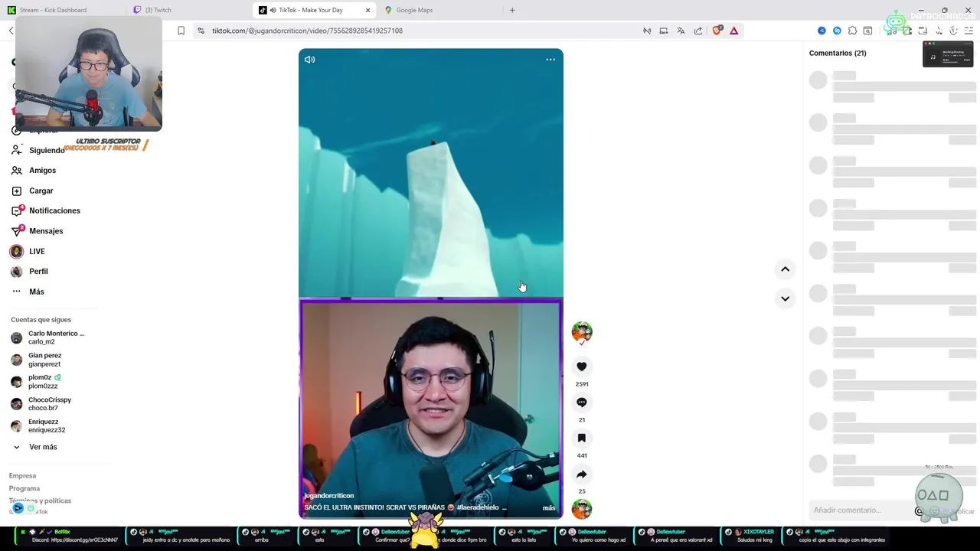Open the sound disc avatar below share
Image resolution: width=980 pixels, height=551 pixels.
coord(582,509)
